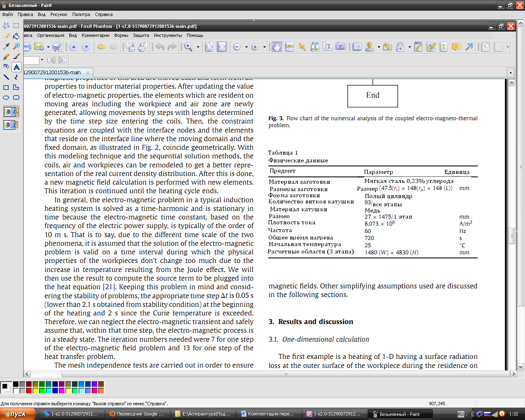Open Paint's Файл menu

tap(7, 14)
